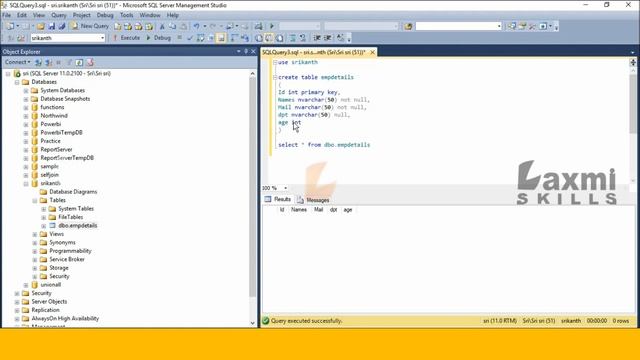Click the Cut scissors icon

(162, 27)
